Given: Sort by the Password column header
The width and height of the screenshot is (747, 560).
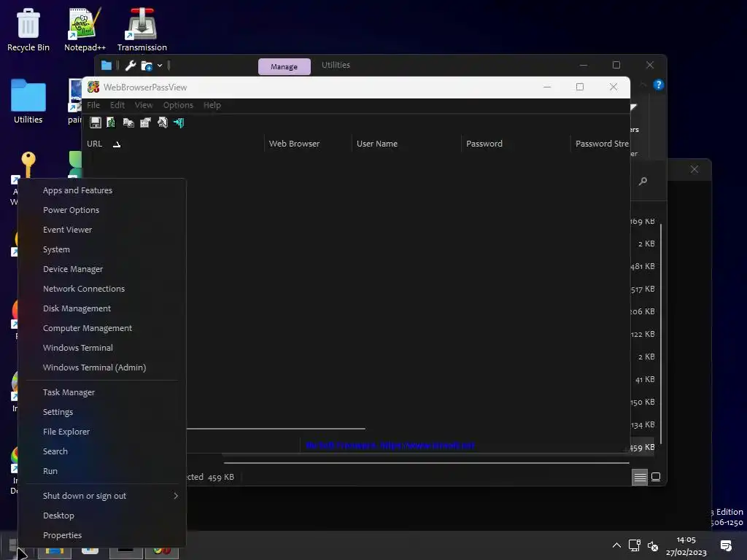Looking at the screenshot, I should coord(516,144).
